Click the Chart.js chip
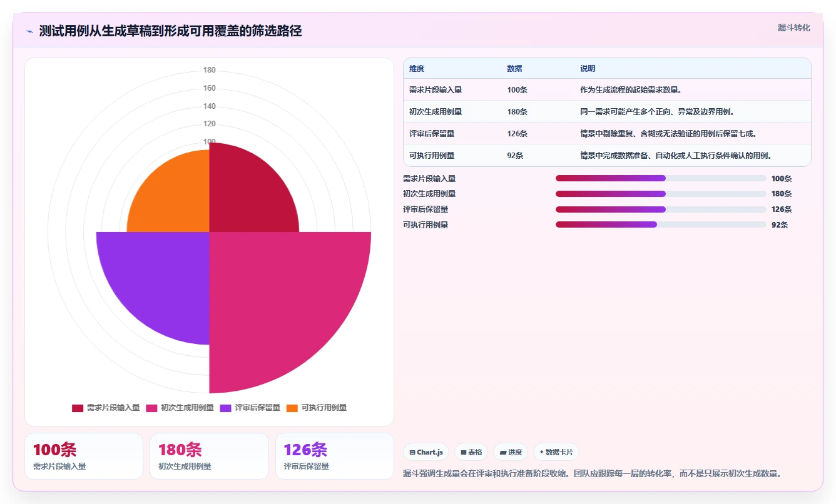 (426, 452)
